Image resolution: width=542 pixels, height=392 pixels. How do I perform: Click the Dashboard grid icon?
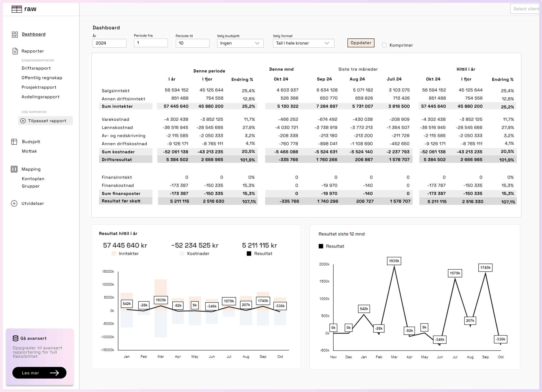coord(15,34)
